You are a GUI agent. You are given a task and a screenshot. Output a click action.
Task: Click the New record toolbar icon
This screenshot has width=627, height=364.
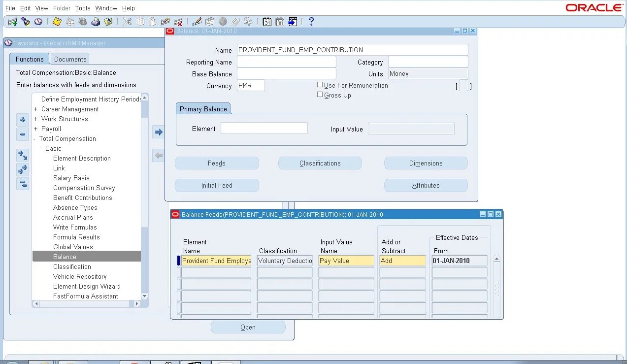(13, 22)
